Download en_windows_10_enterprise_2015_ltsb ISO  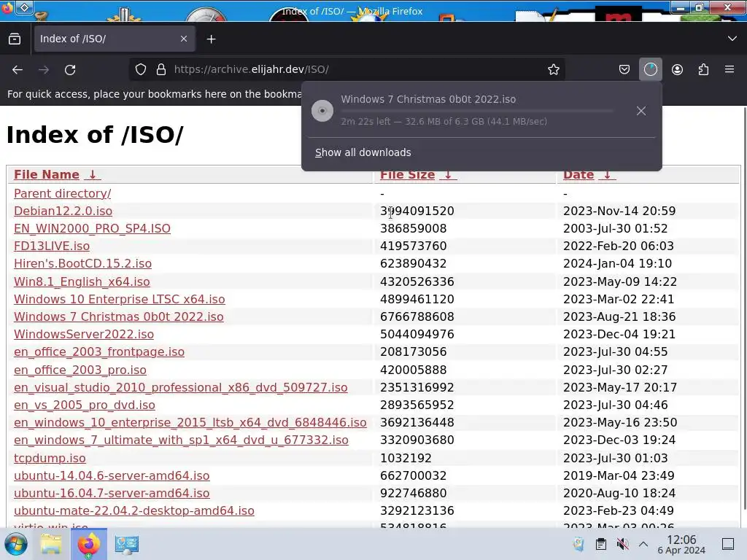point(190,423)
